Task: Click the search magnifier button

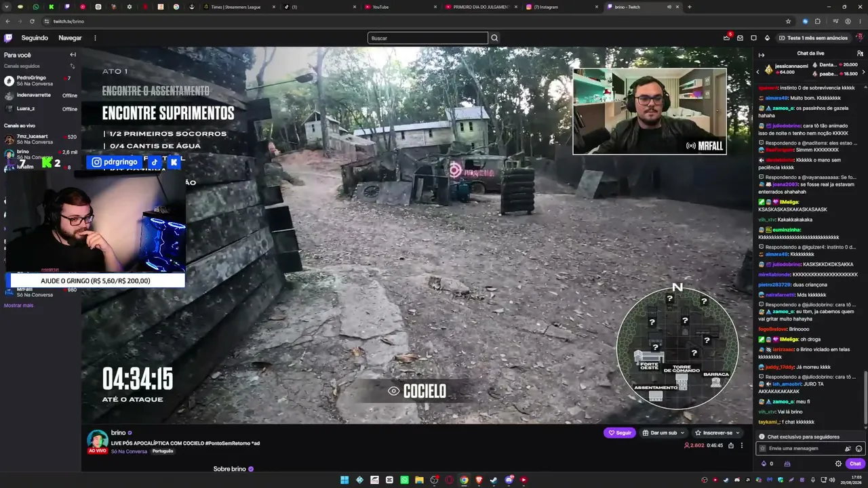Action: click(x=494, y=38)
